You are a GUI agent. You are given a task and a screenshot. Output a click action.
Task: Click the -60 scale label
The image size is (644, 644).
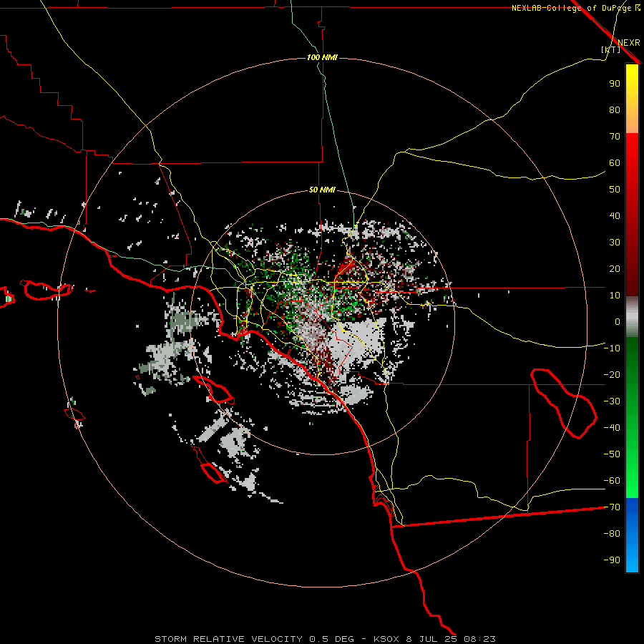[612, 481]
